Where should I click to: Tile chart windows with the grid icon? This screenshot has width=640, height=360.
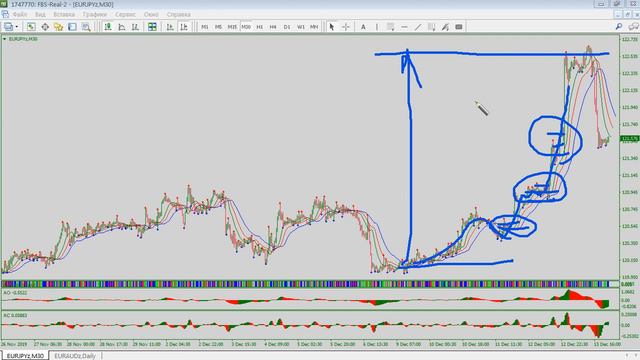152,27
